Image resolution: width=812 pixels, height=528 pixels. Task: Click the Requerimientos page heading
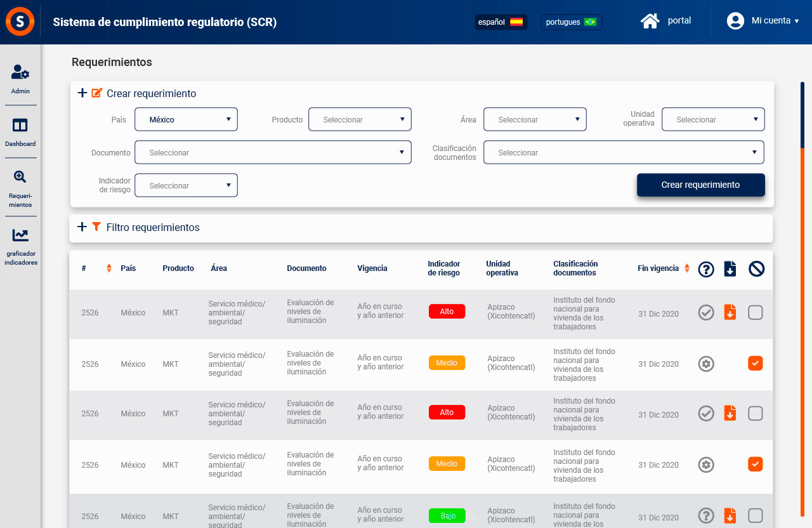pyautogui.click(x=112, y=62)
